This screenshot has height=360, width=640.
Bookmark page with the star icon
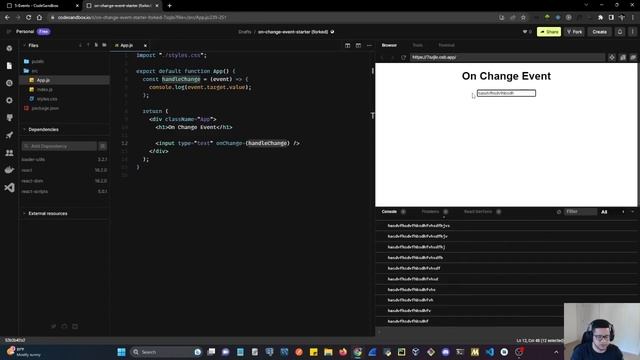click(523, 18)
